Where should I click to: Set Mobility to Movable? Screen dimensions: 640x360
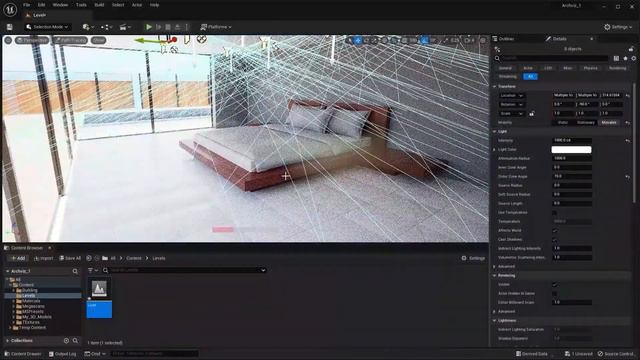coord(609,122)
